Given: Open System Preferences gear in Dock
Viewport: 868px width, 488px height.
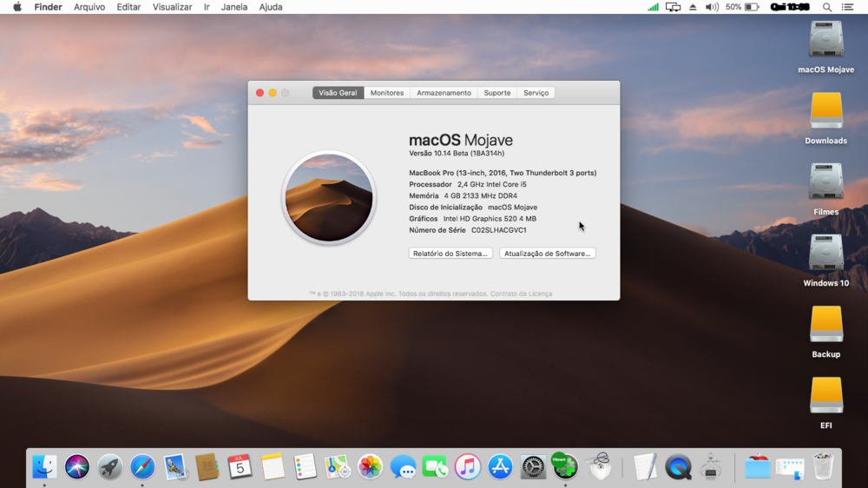Looking at the screenshot, I should coord(533,467).
